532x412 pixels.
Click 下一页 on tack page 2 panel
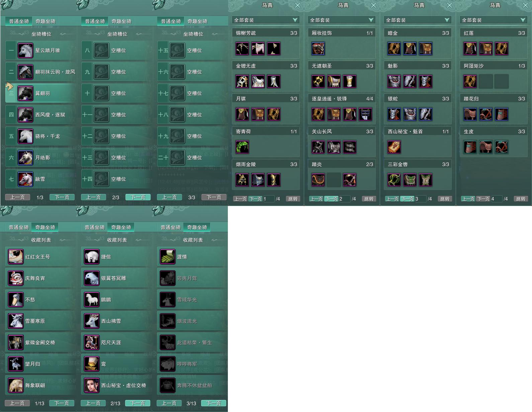point(332,199)
